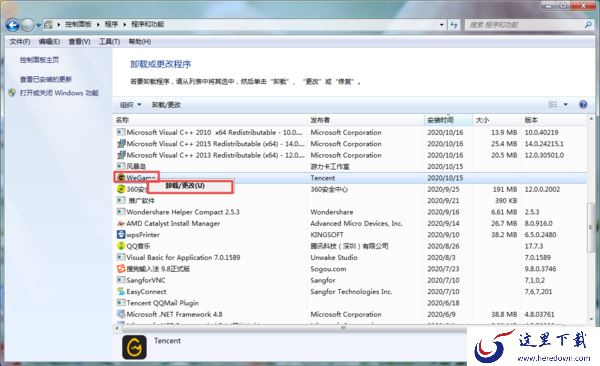Click the horizontal scrollbar thumb of list
Screen dimensions: 600x366
pos(344,328)
